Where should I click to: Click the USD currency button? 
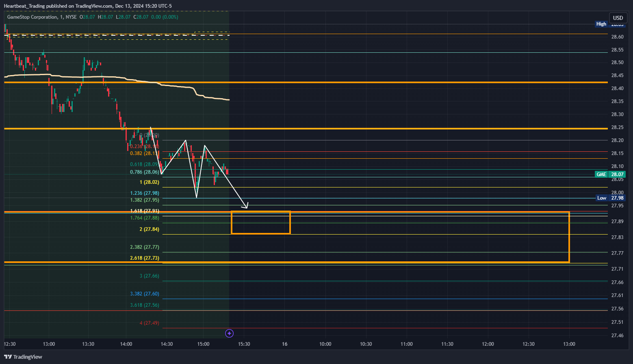coord(618,18)
